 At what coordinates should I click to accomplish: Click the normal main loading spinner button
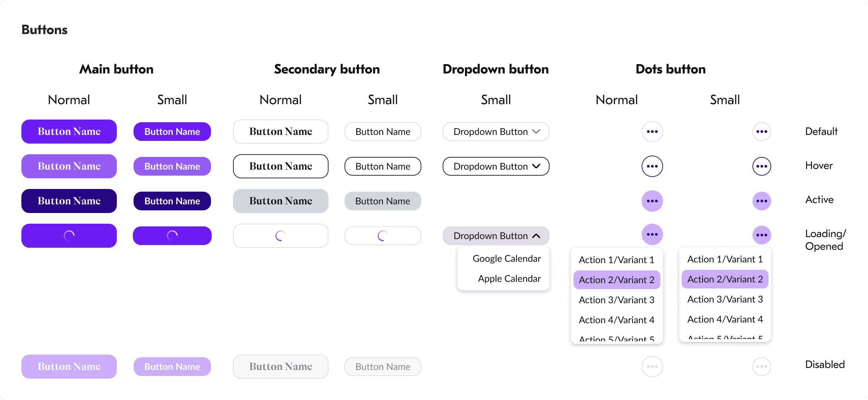coord(69,235)
